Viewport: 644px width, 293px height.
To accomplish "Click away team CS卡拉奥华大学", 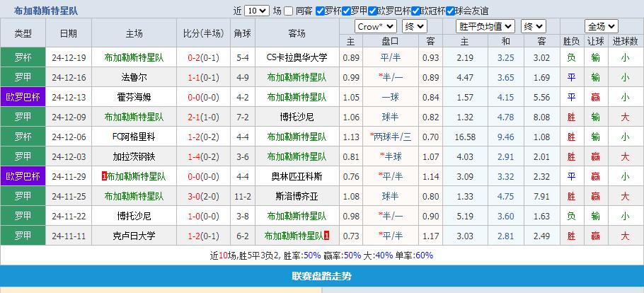I will (x=297, y=57).
